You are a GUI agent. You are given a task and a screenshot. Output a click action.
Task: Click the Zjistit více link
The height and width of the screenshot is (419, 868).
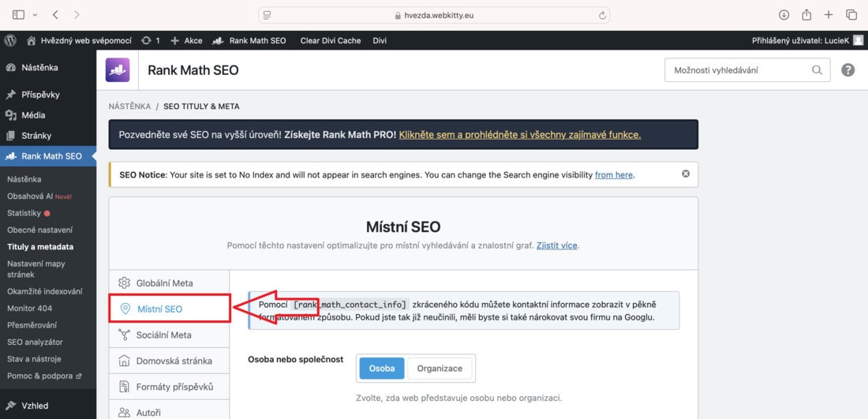tap(557, 245)
